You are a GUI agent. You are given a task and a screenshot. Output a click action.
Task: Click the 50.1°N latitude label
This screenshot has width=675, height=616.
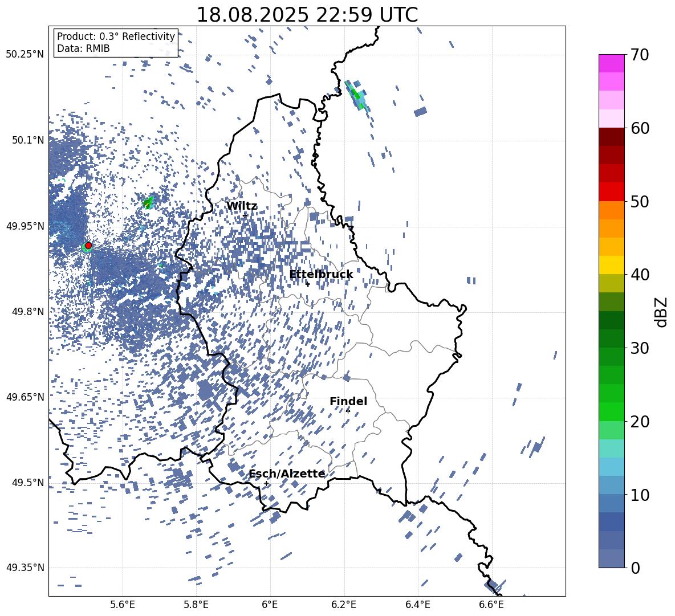pyautogui.click(x=28, y=140)
